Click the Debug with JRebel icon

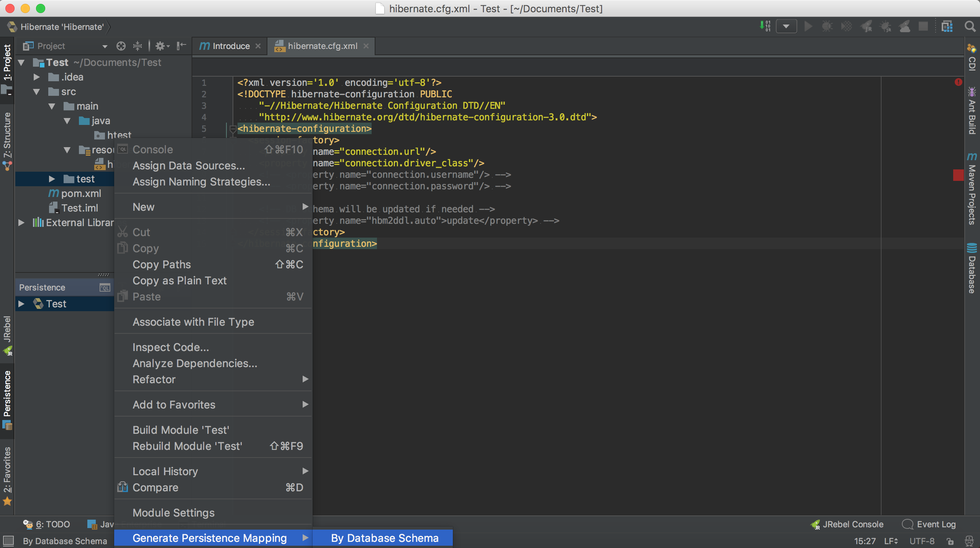(886, 26)
